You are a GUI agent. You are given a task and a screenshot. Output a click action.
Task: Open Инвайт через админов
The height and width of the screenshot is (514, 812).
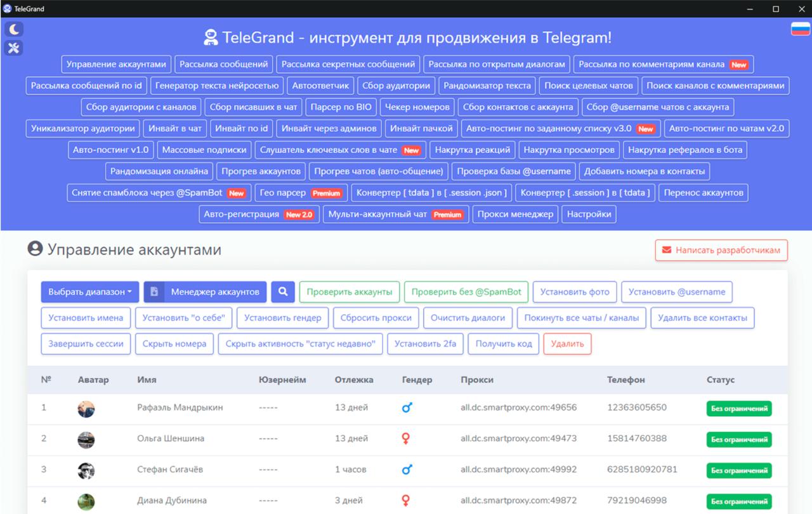tap(330, 129)
